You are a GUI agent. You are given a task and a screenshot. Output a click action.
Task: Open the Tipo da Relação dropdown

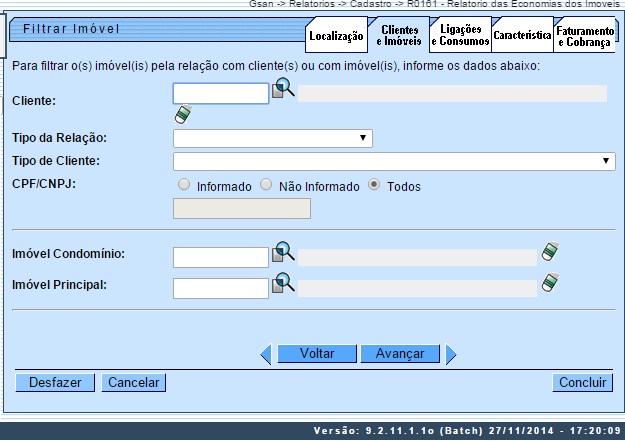coord(272,139)
